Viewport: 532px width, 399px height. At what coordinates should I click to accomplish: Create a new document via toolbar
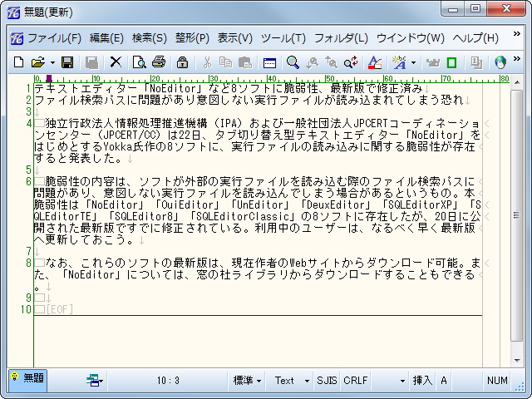(18, 62)
